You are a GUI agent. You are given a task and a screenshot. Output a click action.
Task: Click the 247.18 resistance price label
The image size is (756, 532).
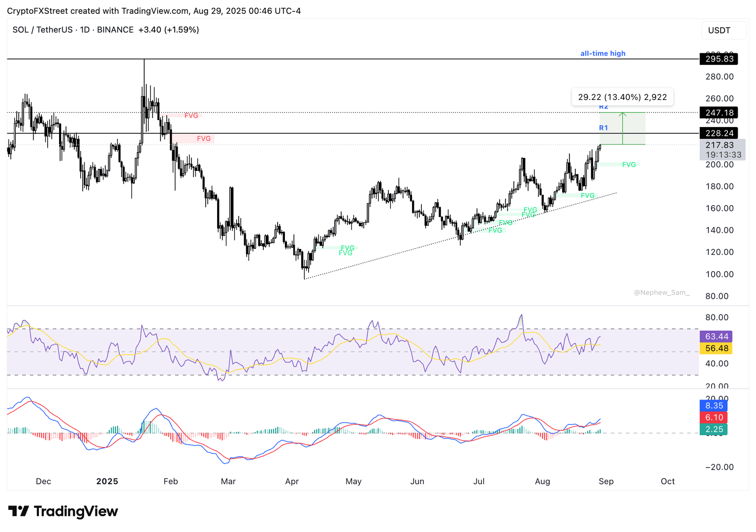pyautogui.click(x=719, y=112)
